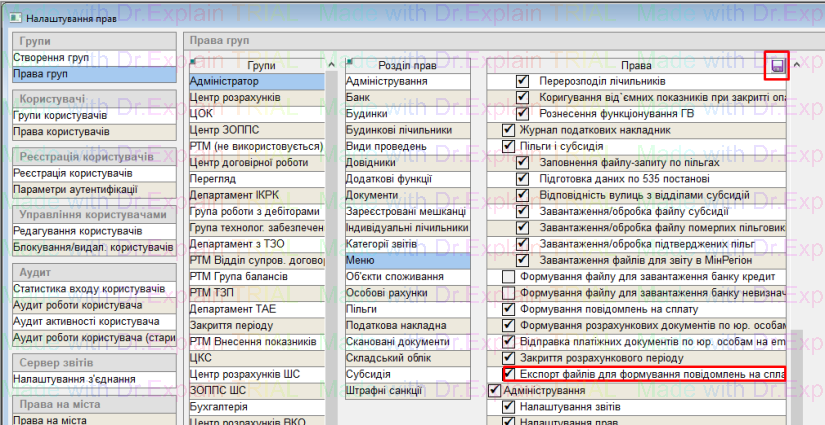Select Субсидія in the Розділ прав list
The image size is (825, 425).
point(369,374)
